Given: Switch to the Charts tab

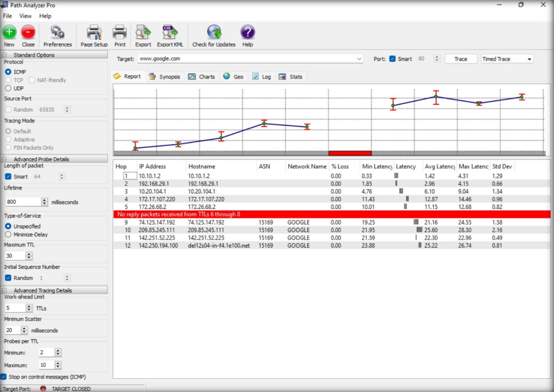Looking at the screenshot, I should pos(202,77).
